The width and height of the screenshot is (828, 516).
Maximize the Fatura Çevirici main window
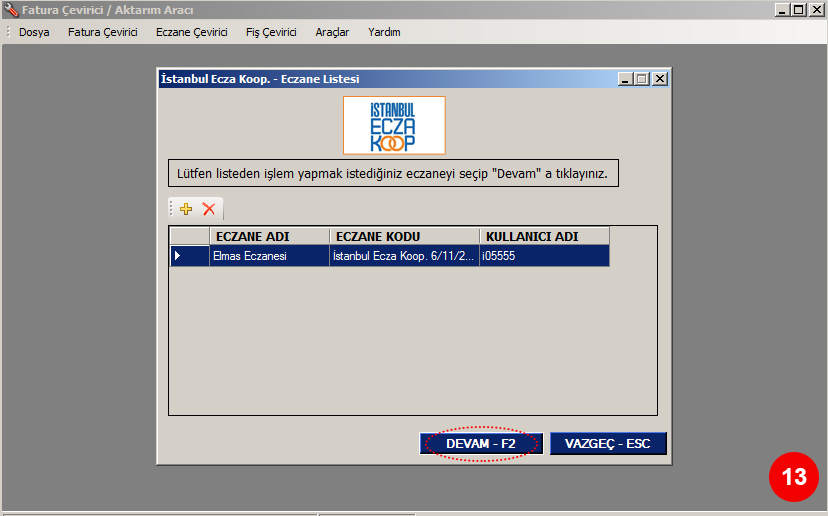click(799, 10)
